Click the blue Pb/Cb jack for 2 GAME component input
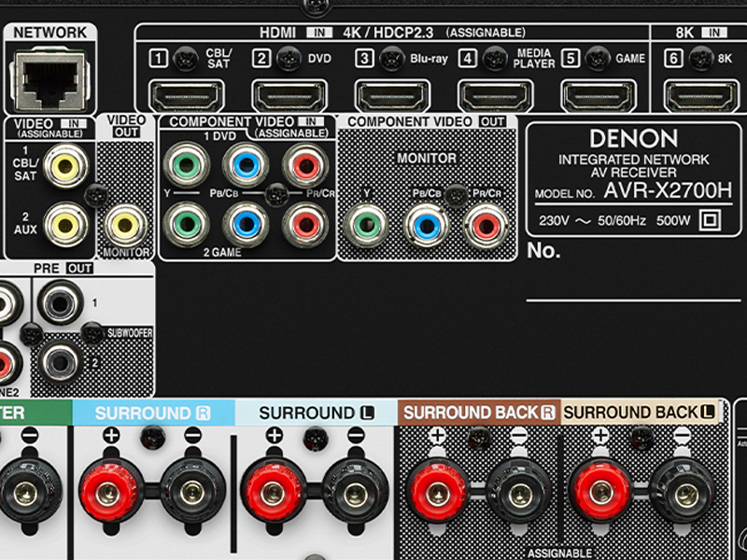 tap(246, 224)
